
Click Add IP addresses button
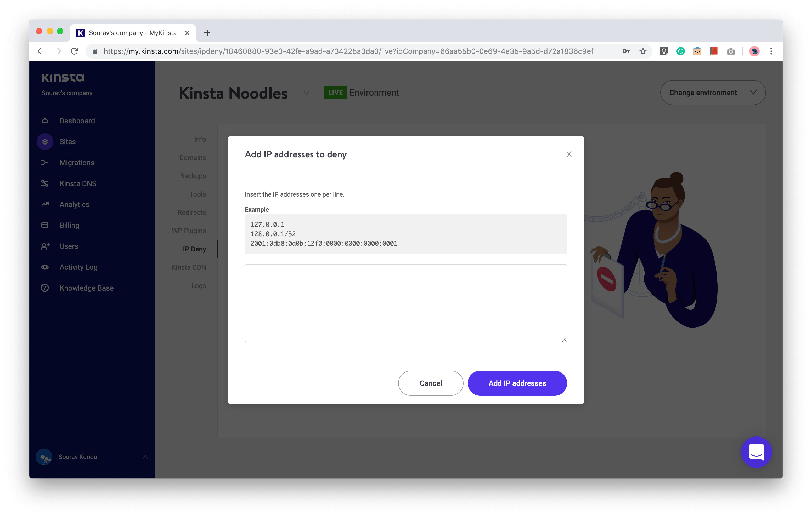tap(517, 383)
